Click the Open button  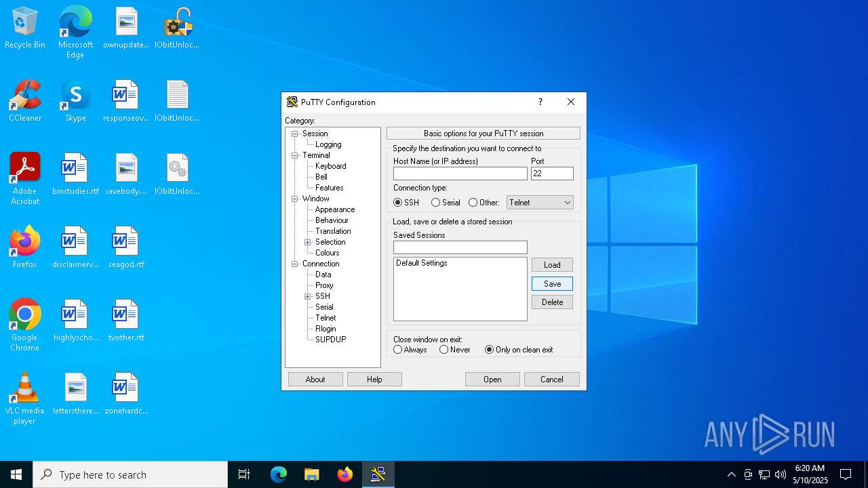point(492,380)
